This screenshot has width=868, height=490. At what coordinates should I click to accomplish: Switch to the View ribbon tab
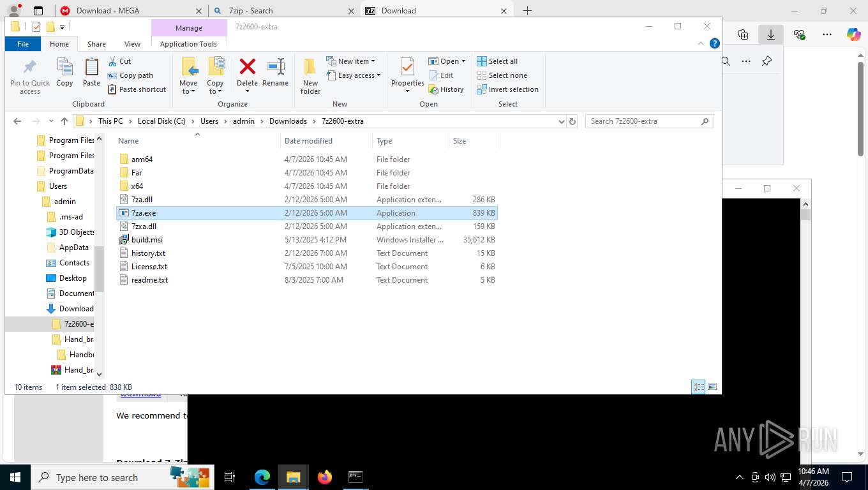pos(132,44)
